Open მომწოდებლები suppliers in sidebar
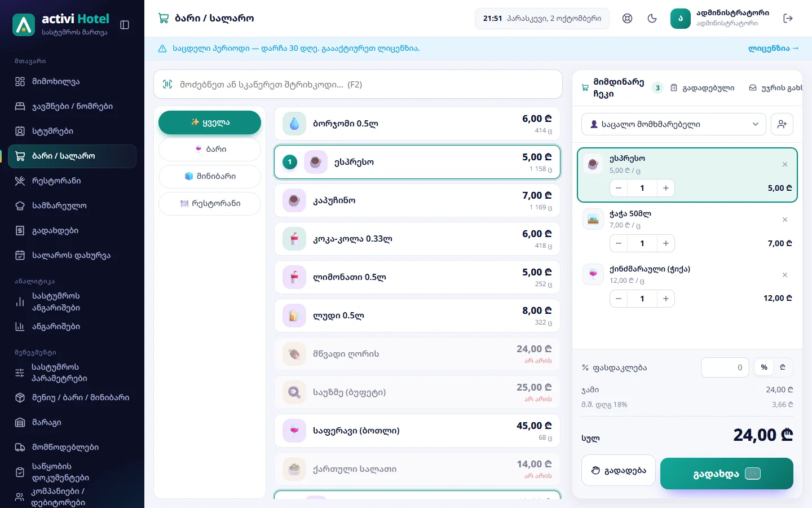The height and width of the screenshot is (508, 812). click(x=72, y=448)
